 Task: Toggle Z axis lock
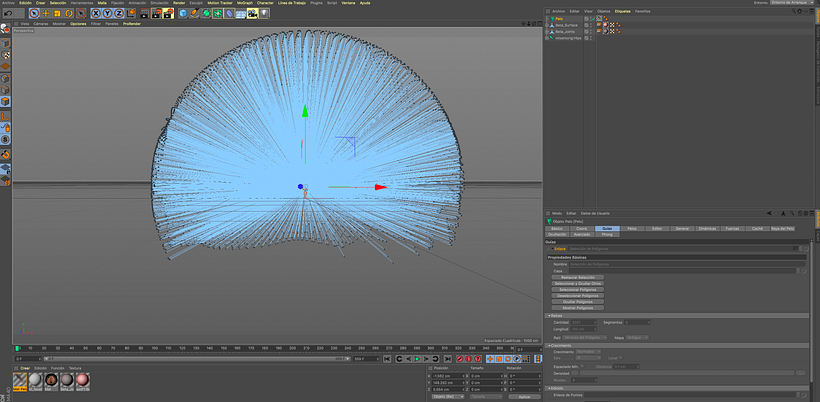(x=119, y=13)
